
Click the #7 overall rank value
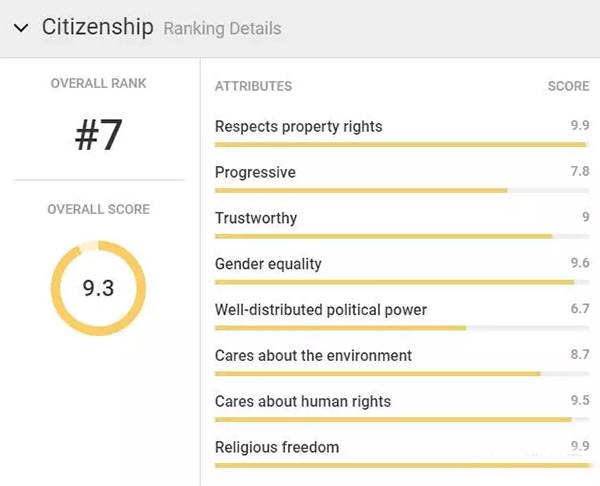coord(98,136)
